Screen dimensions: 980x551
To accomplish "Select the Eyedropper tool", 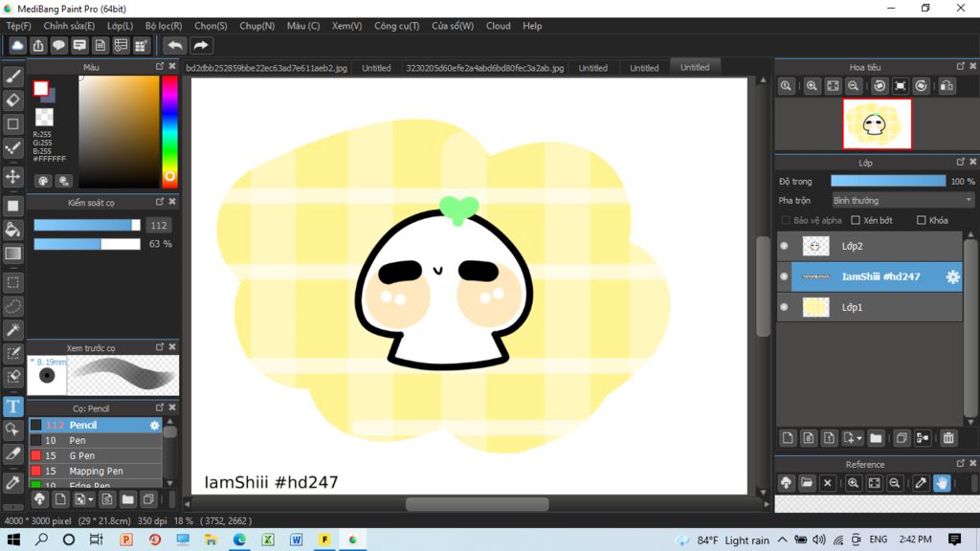I will point(12,482).
